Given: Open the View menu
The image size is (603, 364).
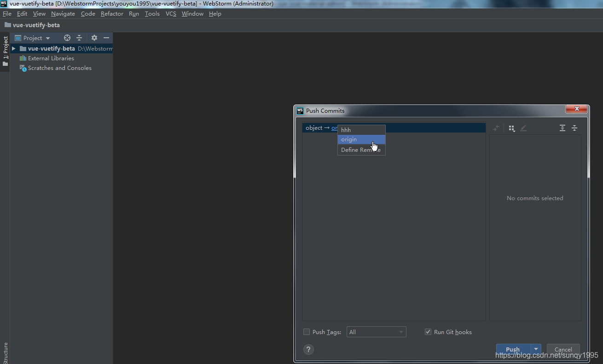Looking at the screenshot, I should (x=39, y=14).
